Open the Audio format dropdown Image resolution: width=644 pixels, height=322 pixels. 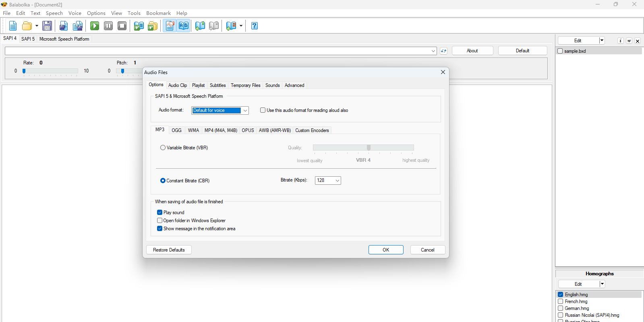pos(245,110)
